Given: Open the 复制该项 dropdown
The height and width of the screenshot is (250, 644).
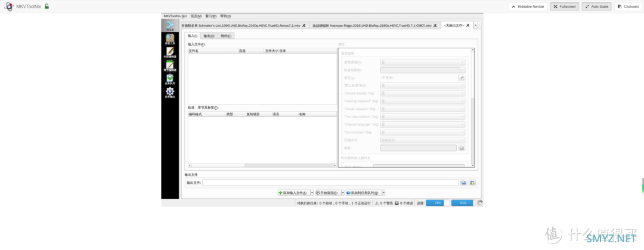Looking at the screenshot, I should (x=423, y=62).
